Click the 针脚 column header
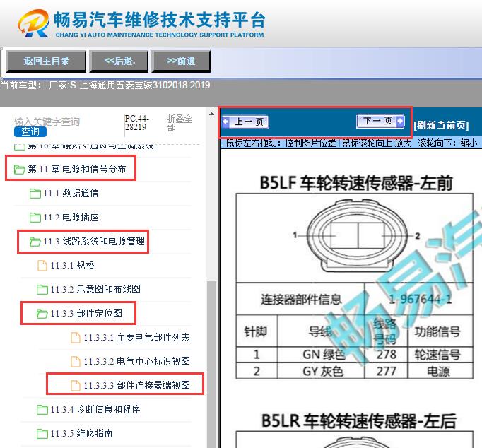The width and height of the screenshot is (482, 448). tap(257, 331)
